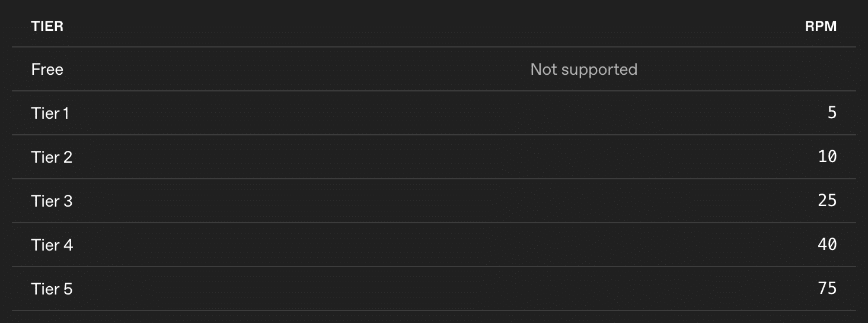Click the RPM value 75

pyautogui.click(x=827, y=289)
